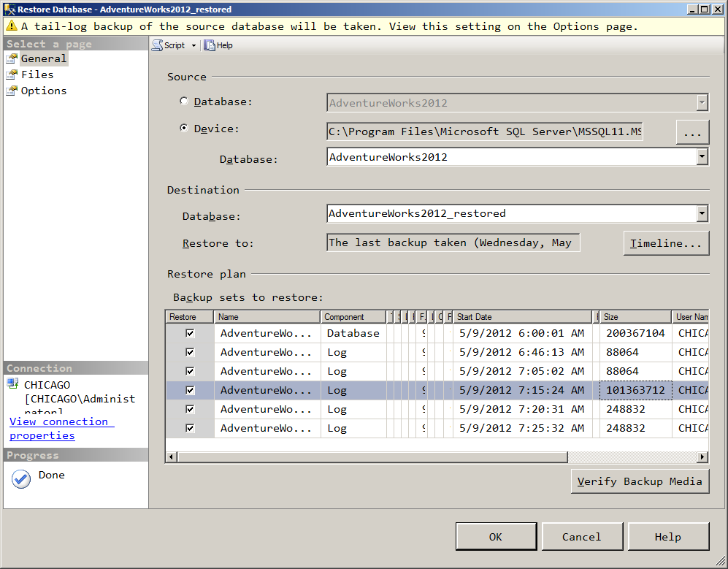
Task: Sort by the Restore column header
Action: pos(189,317)
